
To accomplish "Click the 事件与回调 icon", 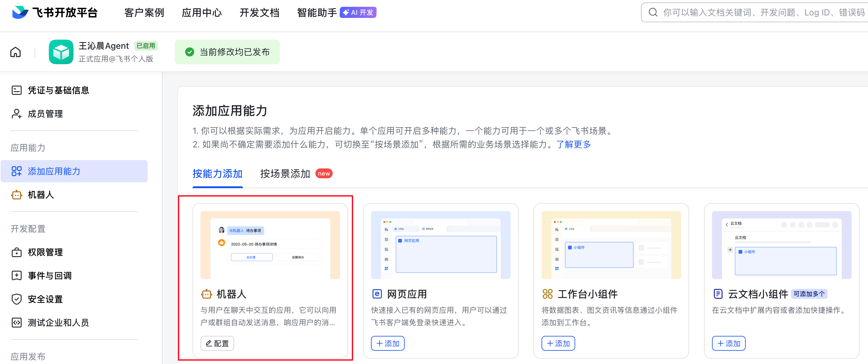I will [16, 275].
